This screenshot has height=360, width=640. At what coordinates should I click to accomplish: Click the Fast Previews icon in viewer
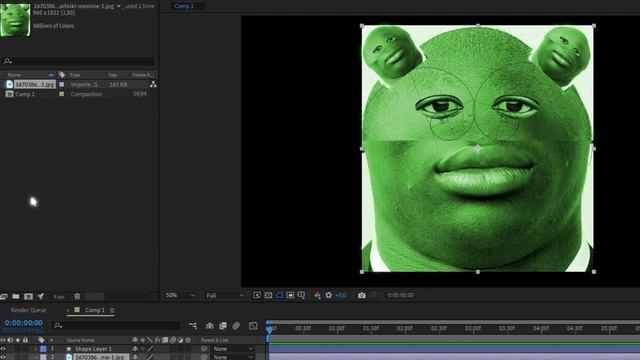(257, 295)
